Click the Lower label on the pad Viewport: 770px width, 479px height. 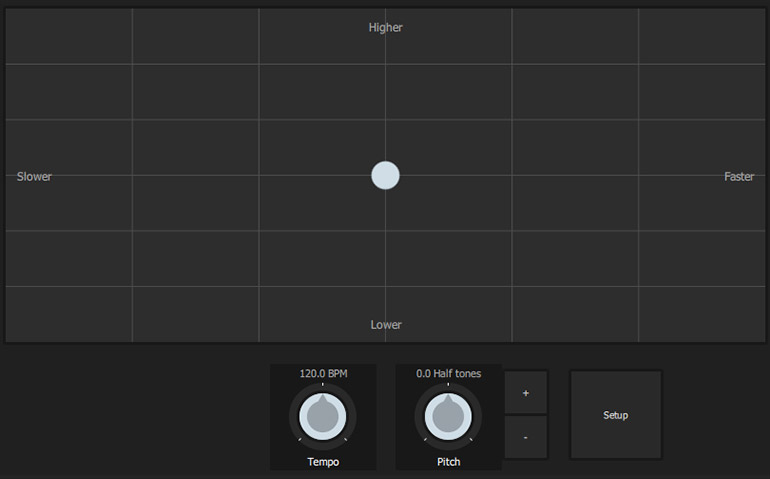click(x=386, y=325)
